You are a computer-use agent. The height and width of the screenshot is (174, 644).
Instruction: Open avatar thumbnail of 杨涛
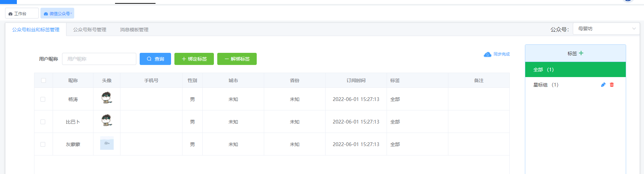click(107, 98)
